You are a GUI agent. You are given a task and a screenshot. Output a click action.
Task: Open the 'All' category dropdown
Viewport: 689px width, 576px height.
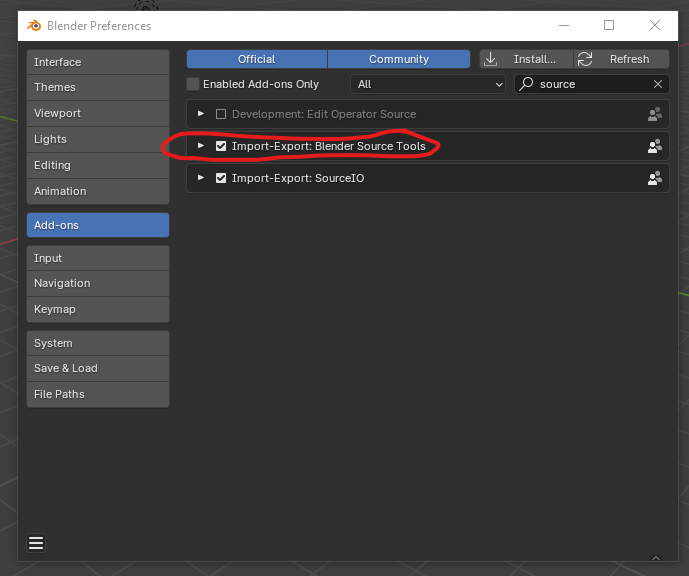[x=428, y=84]
